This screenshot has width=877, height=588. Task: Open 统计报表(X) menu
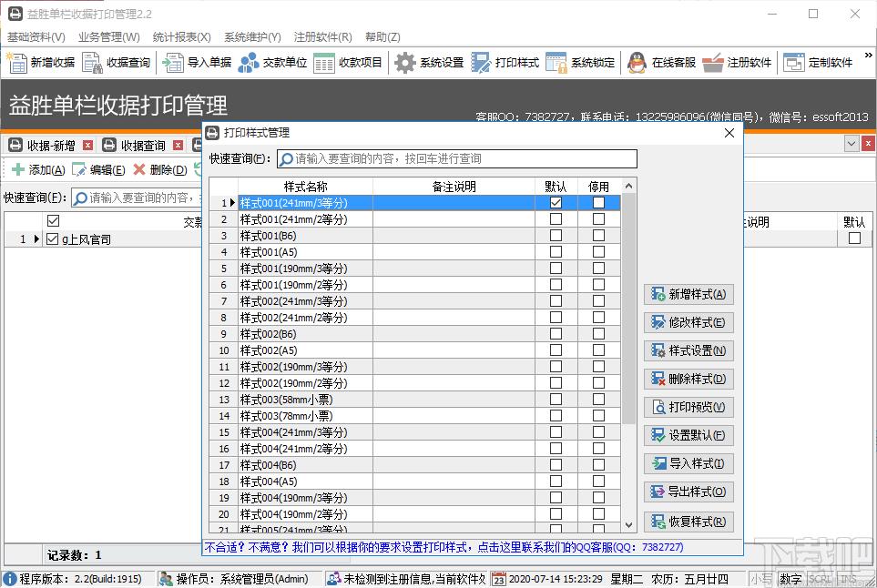[x=182, y=37]
